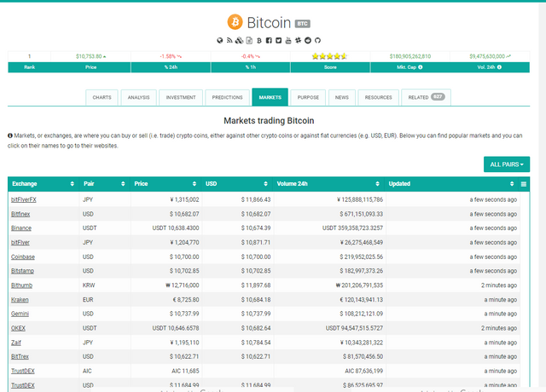The width and height of the screenshot is (546, 392).
Task: Open the Zaif exchange link
Action: (x=16, y=343)
